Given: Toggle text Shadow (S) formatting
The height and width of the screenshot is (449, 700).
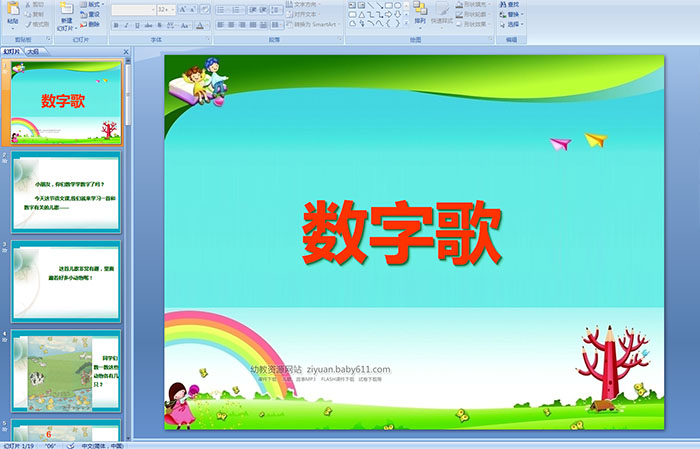Looking at the screenshot, I should tap(159, 25).
